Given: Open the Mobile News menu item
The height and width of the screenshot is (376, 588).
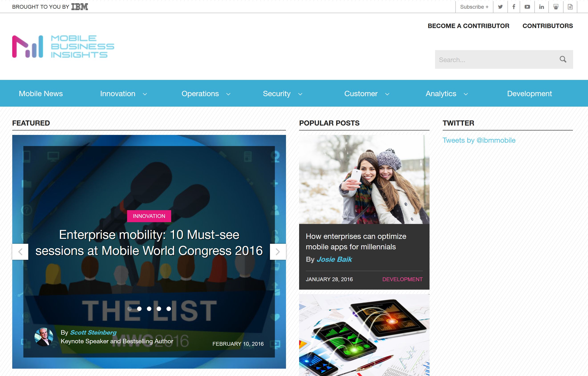Looking at the screenshot, I should coord(41,93).
